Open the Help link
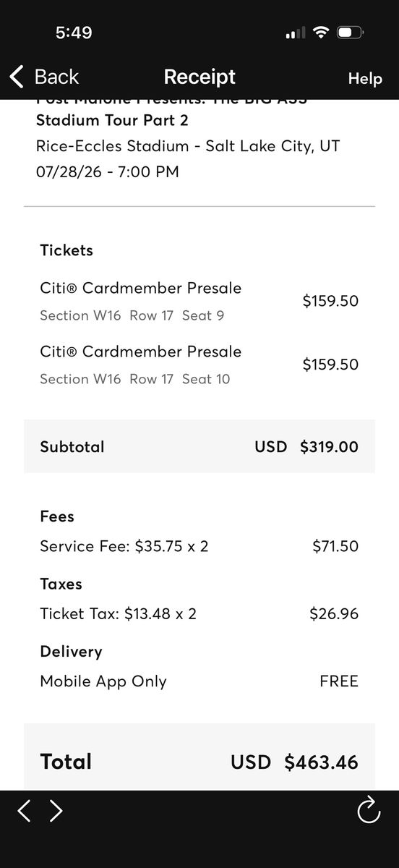This screenshot has height=868, width=399. (365, 79)
